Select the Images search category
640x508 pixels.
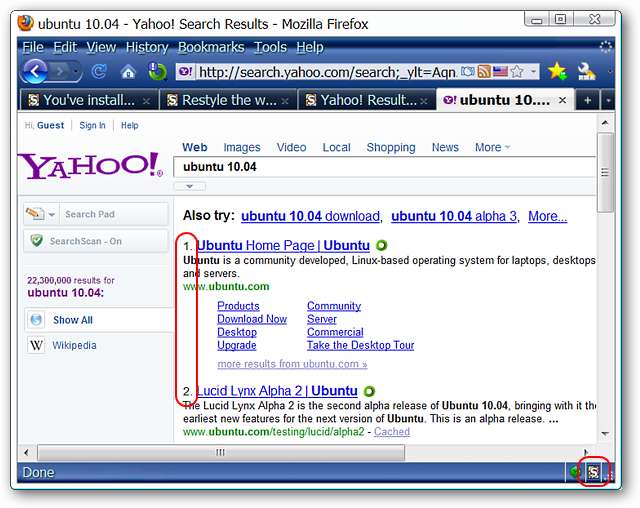coord(242,147)
